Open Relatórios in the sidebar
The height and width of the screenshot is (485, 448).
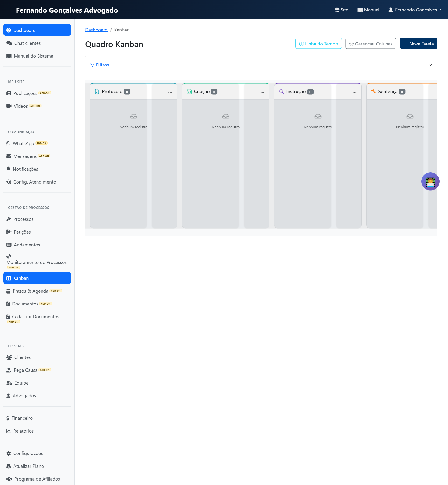pyautogui.click(x=37, y=431)
